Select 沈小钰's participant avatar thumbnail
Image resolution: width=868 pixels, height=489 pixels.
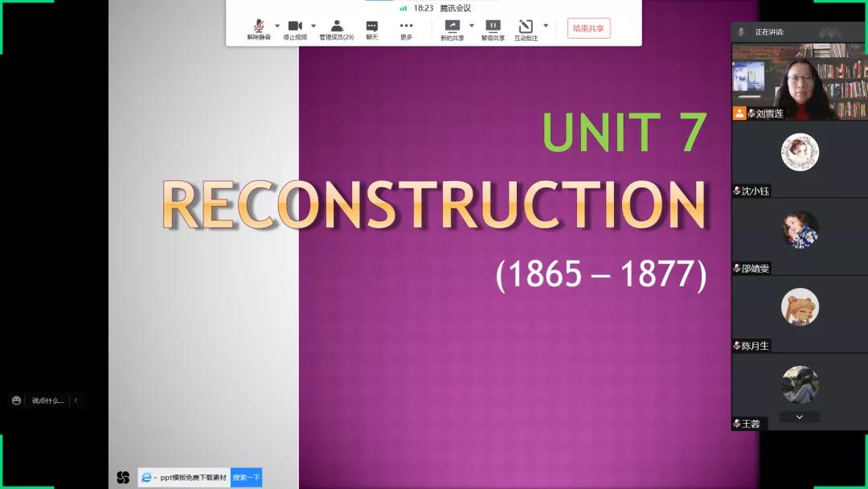800,152
